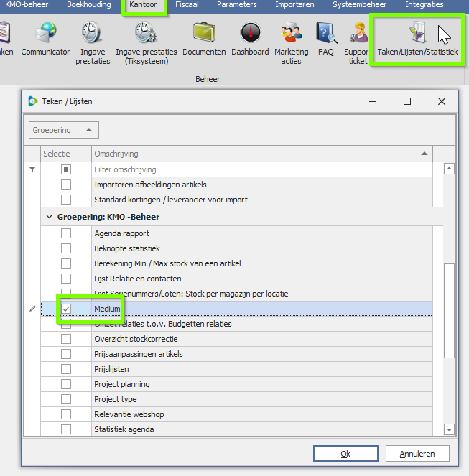
Task: Minimize the Taken / Lijsten window
Action: [x=373, y=101]
